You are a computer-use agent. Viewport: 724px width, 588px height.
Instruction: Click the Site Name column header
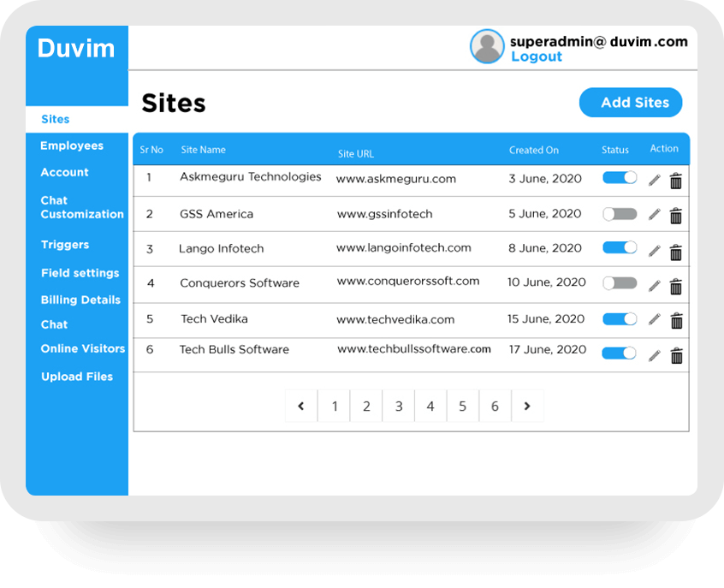pyautogui.click(x=203, y=150)
